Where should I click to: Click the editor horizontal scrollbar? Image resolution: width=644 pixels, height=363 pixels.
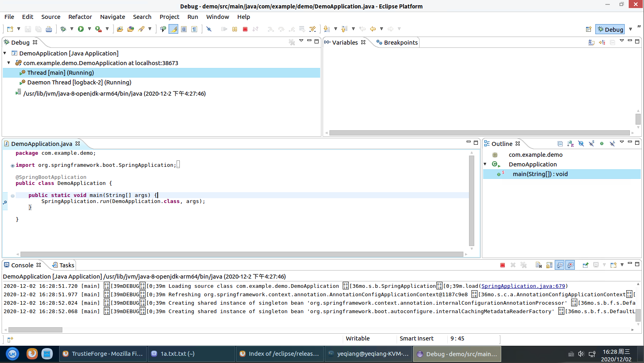pos(242,254)
